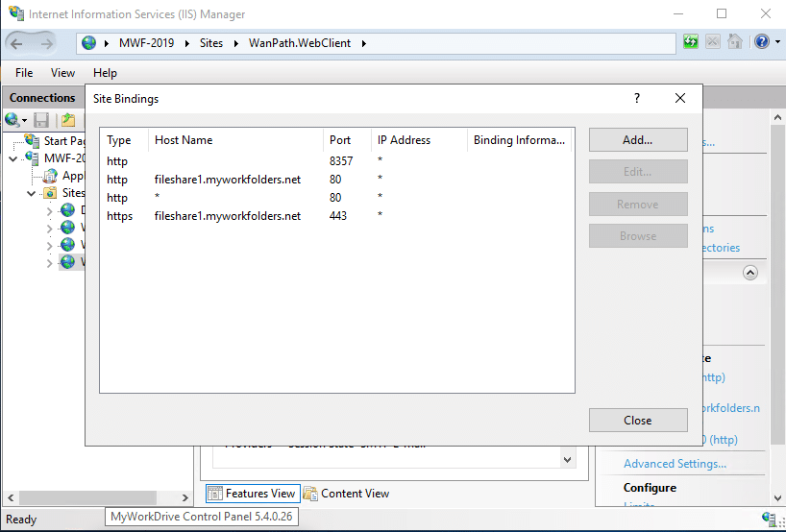This screenshot has height=532, width=786.
Task: Click the Add... button
Action: 637,140
